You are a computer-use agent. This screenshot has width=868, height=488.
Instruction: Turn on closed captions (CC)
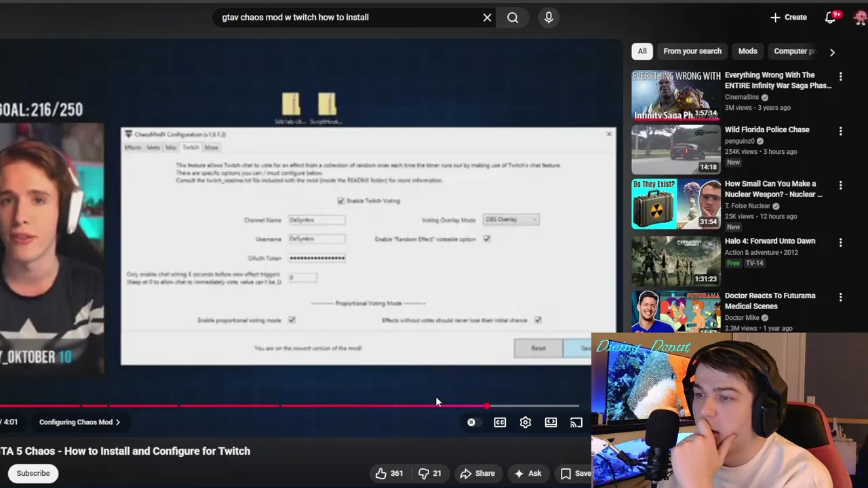pos(500,422)
